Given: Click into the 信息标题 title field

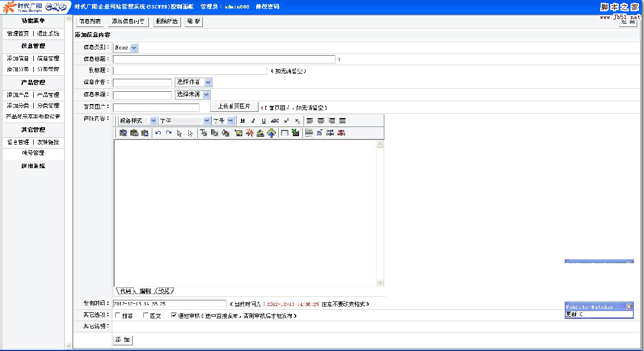Looking at the screenshot, I should pyautogui.click(x=224, y=59).
